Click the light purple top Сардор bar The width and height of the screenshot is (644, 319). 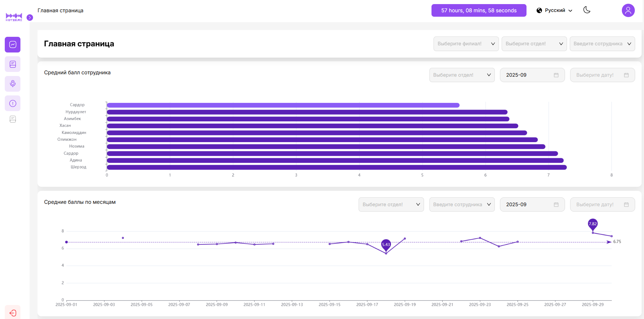click(283, 105)
